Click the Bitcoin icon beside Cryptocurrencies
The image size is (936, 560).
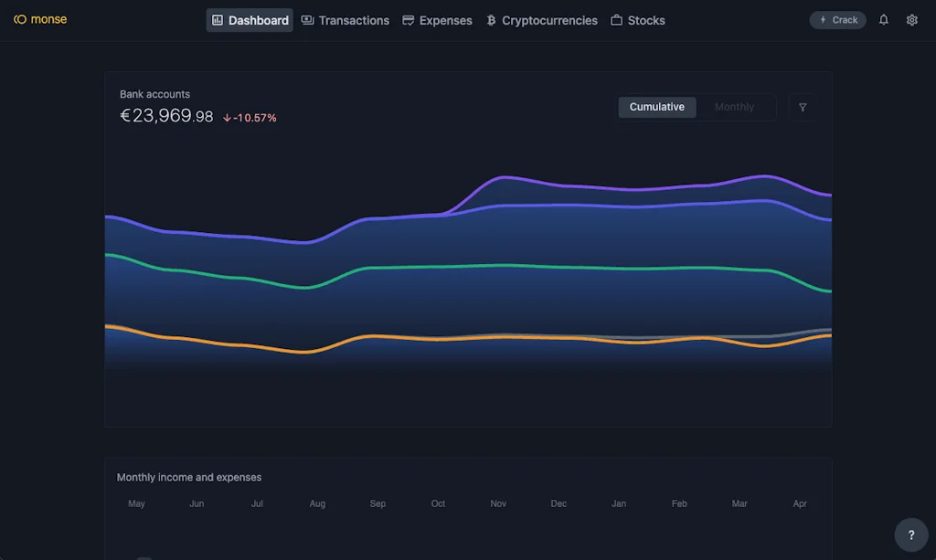491,20
